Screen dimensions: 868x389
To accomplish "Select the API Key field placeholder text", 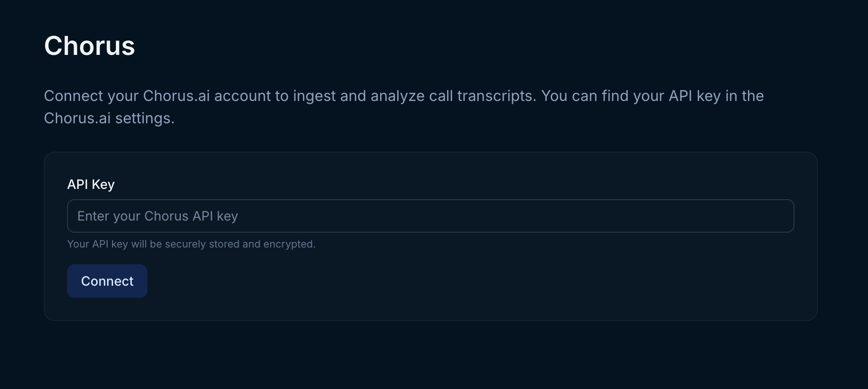I will click(158, 215).
